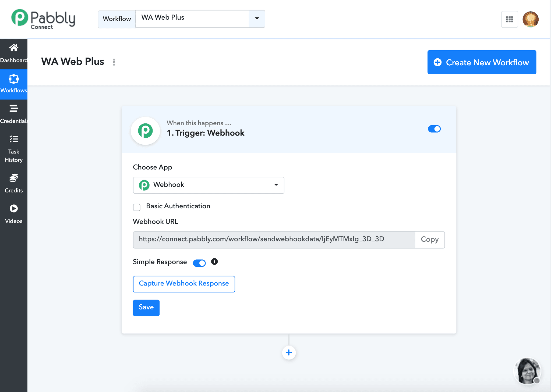551x392 pixels.
Task: Click Create New Workflow
Action: [481, 62]
